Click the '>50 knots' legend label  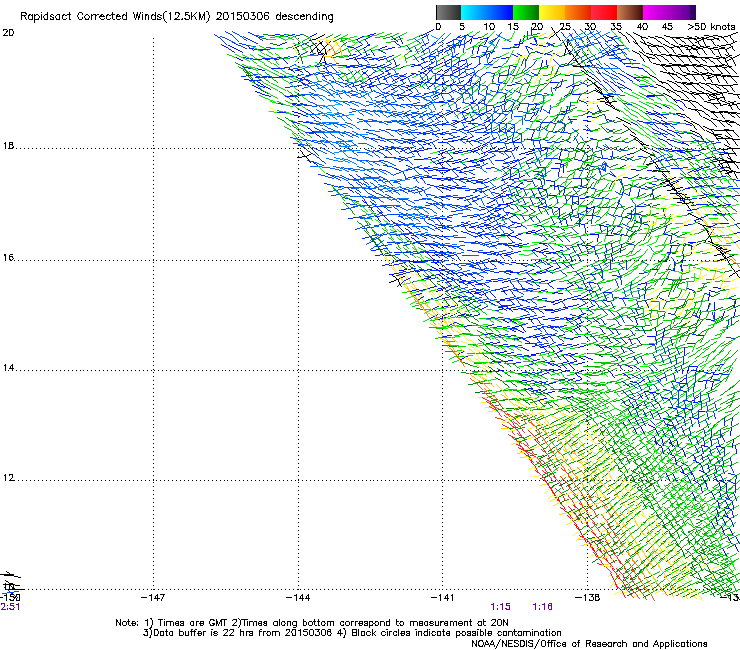click(x=711, y=27)
